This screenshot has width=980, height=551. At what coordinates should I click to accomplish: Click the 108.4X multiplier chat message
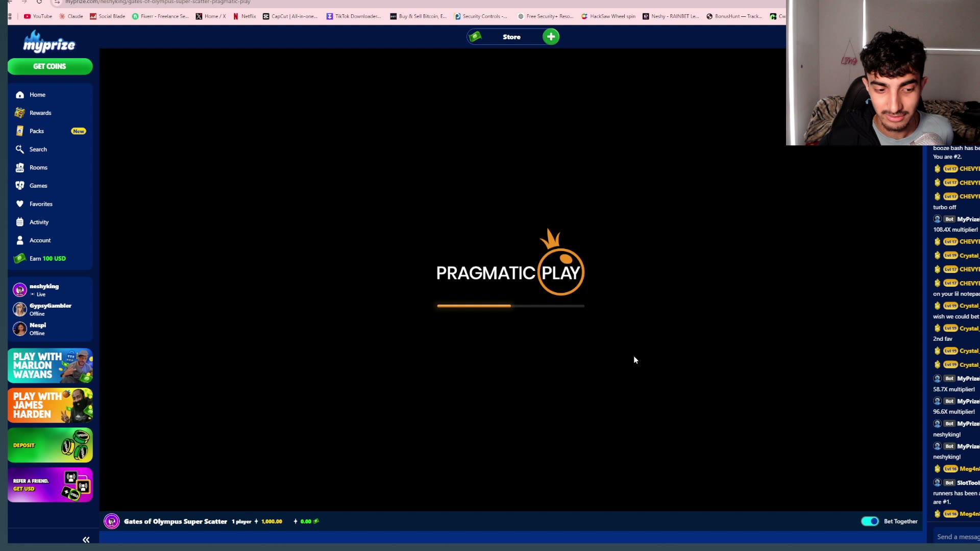tap(955, 230)
